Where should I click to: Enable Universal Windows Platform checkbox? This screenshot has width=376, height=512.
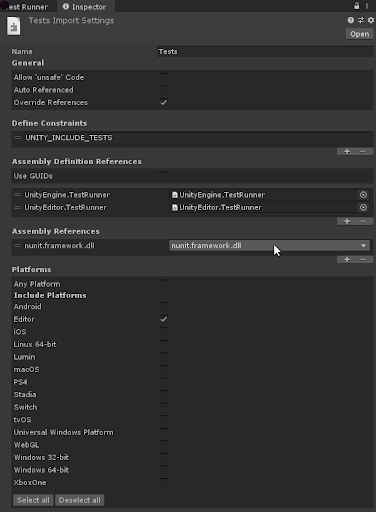click(164, 432)
